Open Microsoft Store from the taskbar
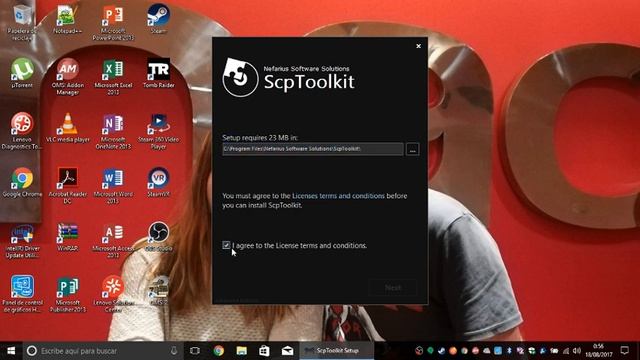 tap(264, 351)
